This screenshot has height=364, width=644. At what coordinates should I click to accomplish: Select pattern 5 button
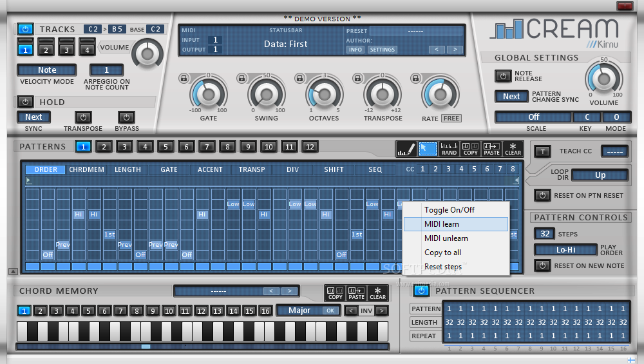point(166,147)
